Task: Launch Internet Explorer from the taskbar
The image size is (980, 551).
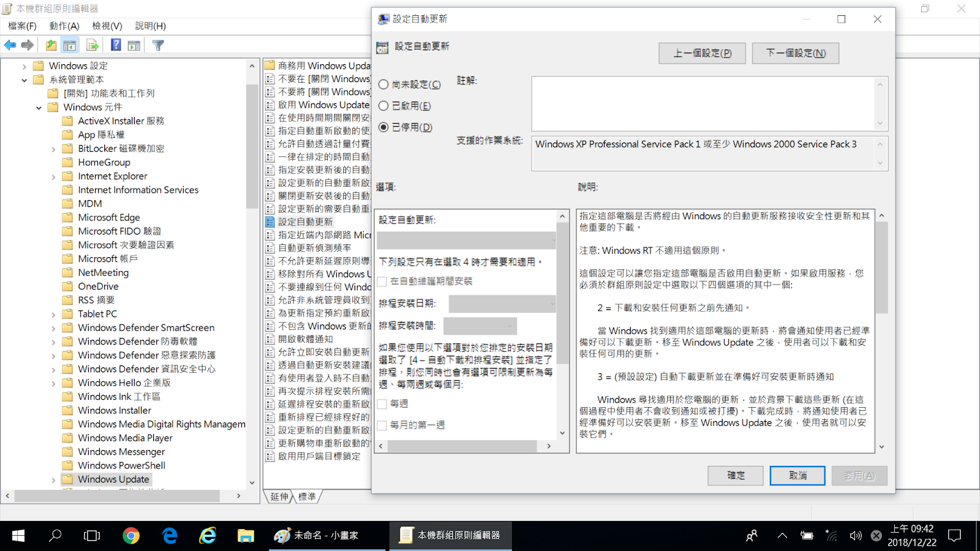Action: pos(208,536)
